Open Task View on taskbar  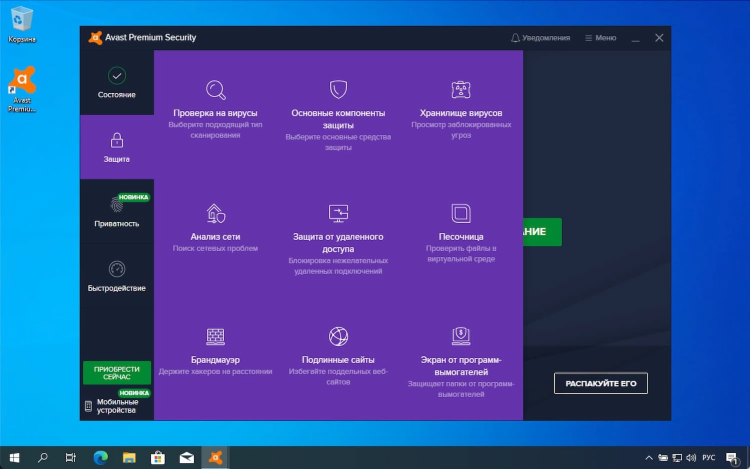pyautogui.click(x=71, y=458)
